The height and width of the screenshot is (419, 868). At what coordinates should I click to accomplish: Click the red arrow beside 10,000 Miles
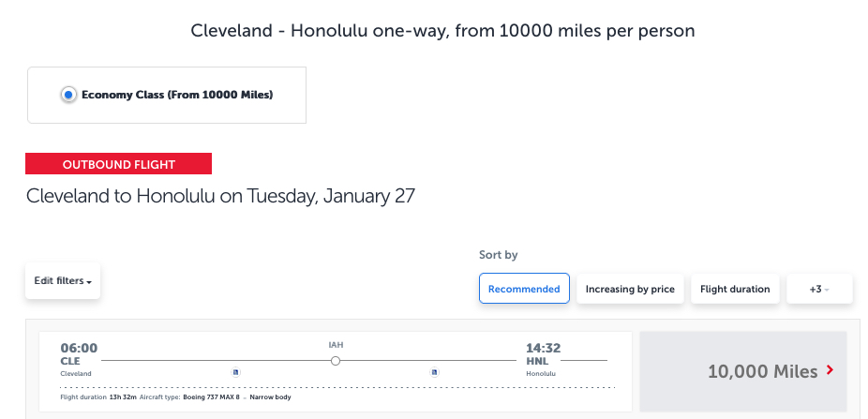(829, 371)
